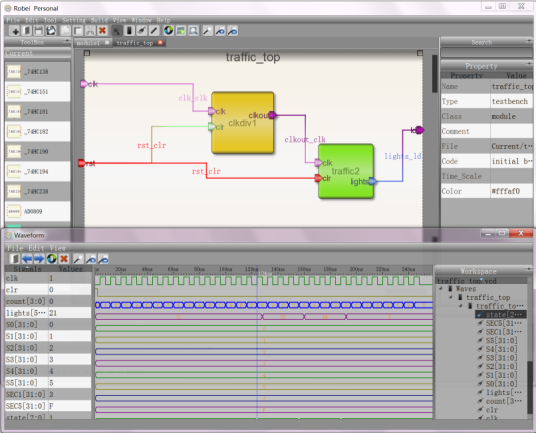Switch to the module1 tab
This screenshot has height=433, width=536.
(x=88, y=43)
